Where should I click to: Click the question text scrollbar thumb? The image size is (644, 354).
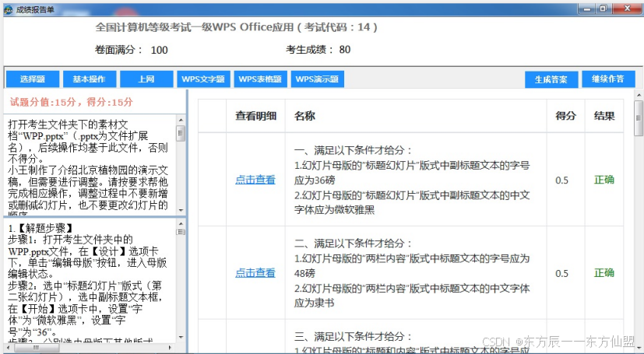pos(181,133)
